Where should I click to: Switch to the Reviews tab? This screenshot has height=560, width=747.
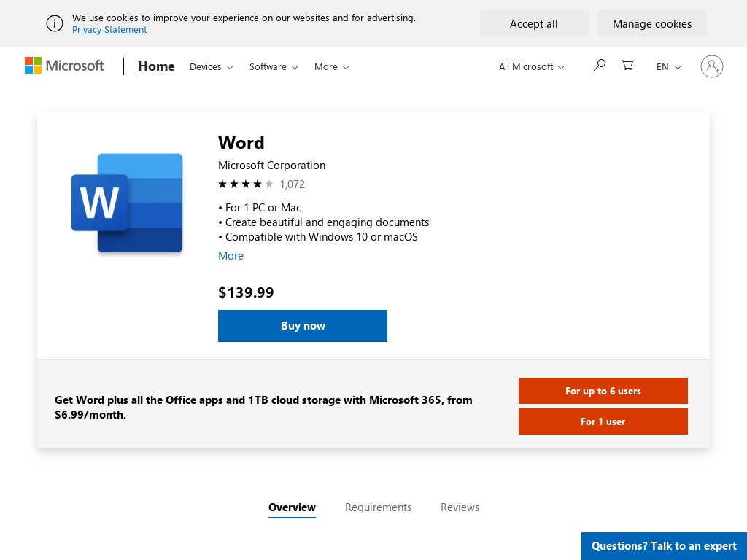point(460,507)
